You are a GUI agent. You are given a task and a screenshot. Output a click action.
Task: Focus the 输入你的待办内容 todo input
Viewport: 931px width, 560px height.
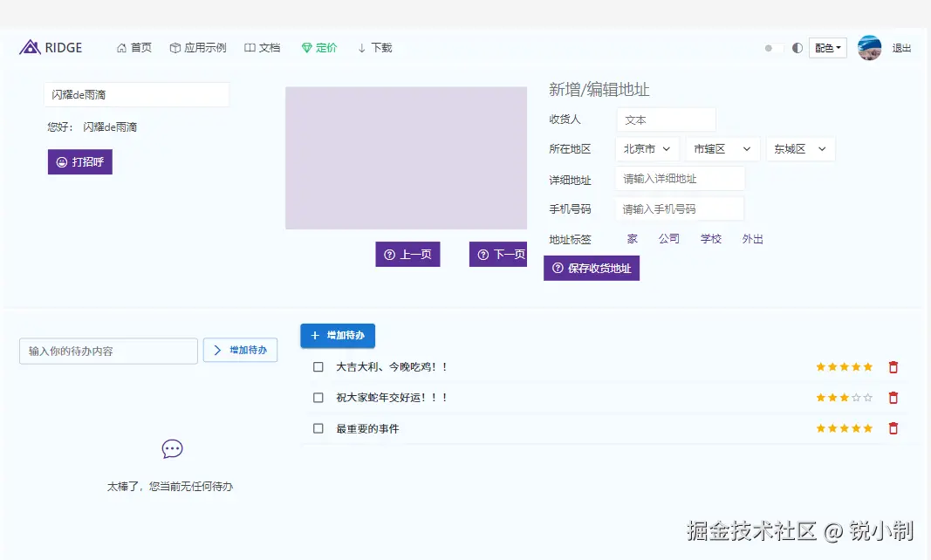[x=109, y=351]
